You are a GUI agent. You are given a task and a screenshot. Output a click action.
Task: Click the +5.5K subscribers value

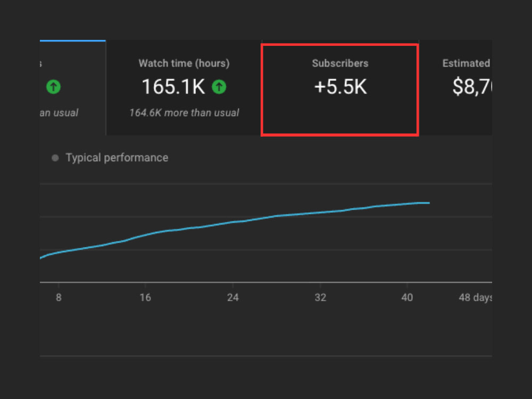click(x=340, y=87)
